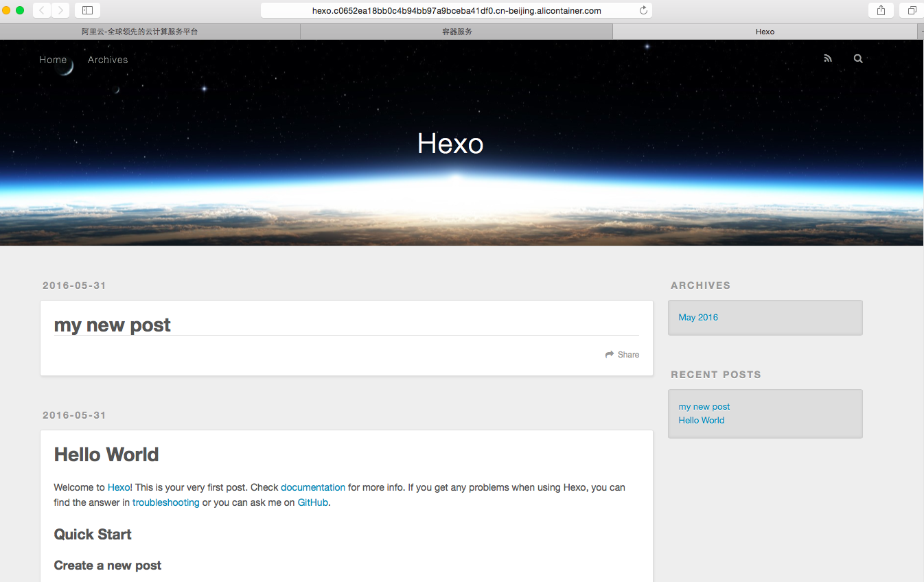Viewport: 924px width, 582px height.
Task: Open Archives in the blog nav
Action: [108, 60]
